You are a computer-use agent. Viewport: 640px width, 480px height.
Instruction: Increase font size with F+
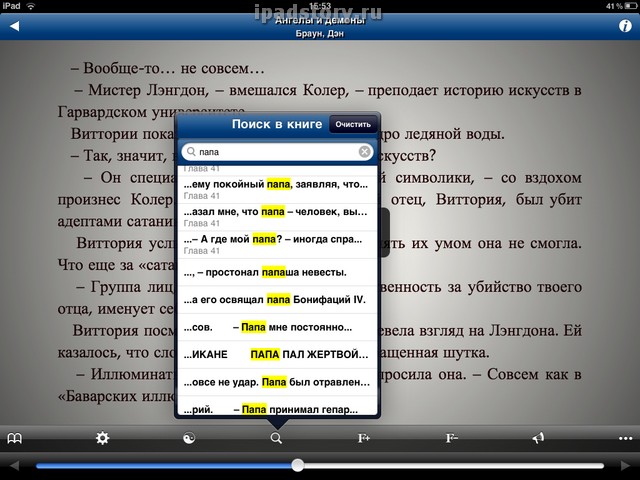click(364, 438)
